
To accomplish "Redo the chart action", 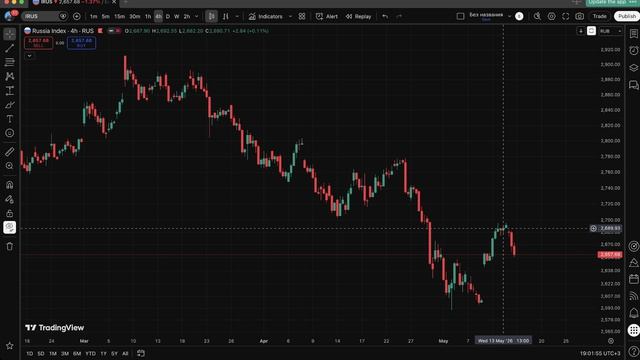I will click(x=399, y=16).
